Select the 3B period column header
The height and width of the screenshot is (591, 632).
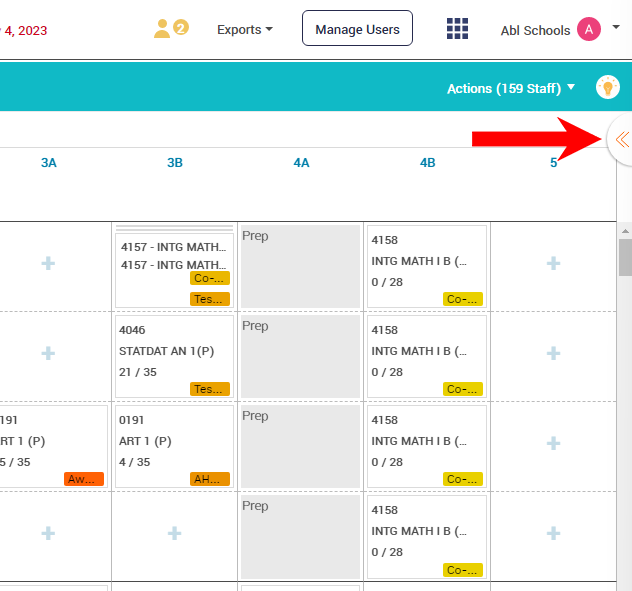coord(175,162)
